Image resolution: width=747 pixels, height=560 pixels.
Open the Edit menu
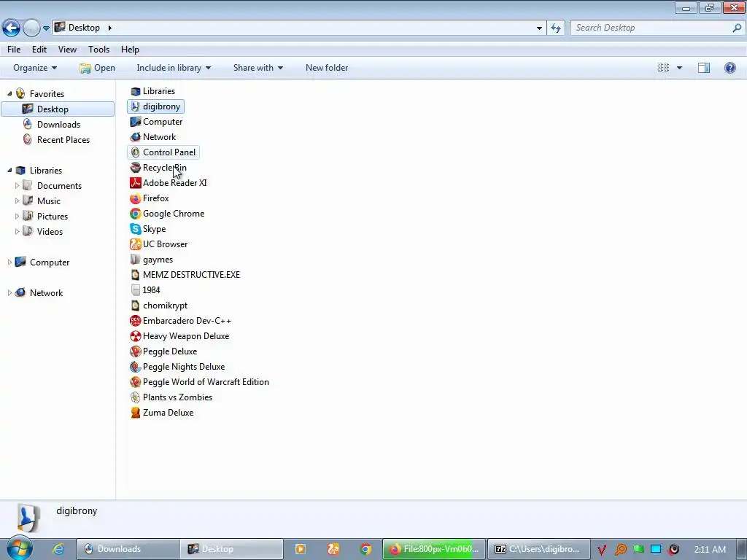[39, 50]
